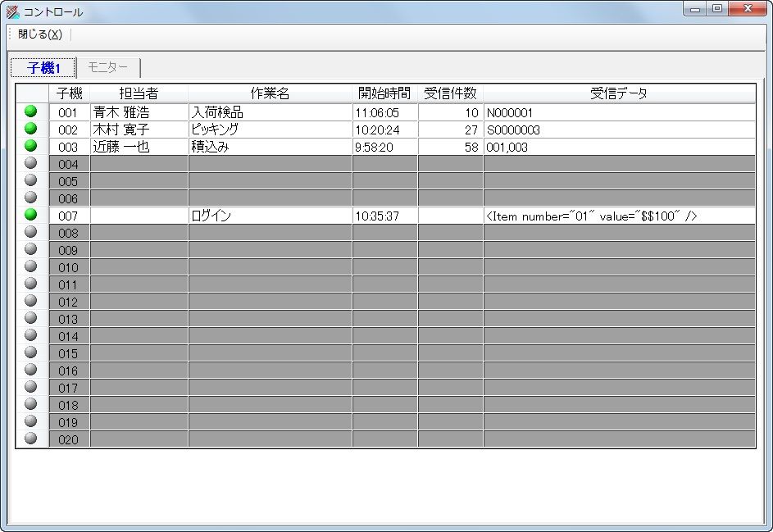Select gray status indicator for unit 015
The width and height of the screenshot is (773, 532).
click(x=31, y=352)
